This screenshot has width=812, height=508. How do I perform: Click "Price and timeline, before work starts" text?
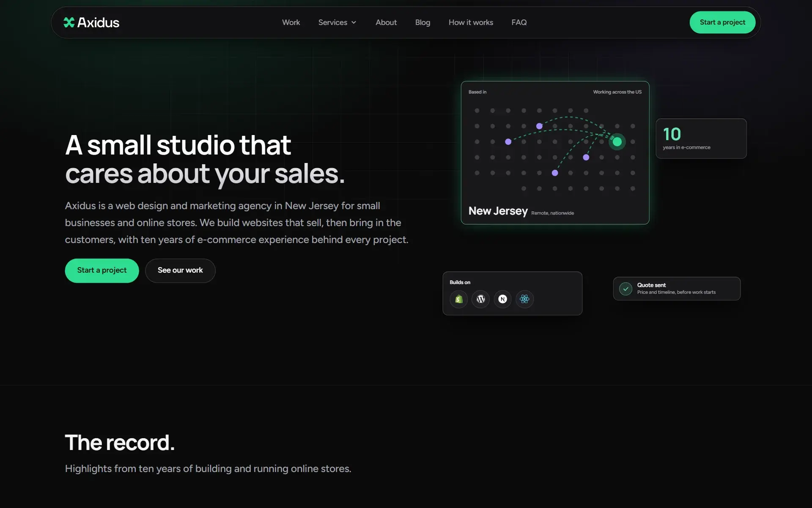[x=676, y=292]
